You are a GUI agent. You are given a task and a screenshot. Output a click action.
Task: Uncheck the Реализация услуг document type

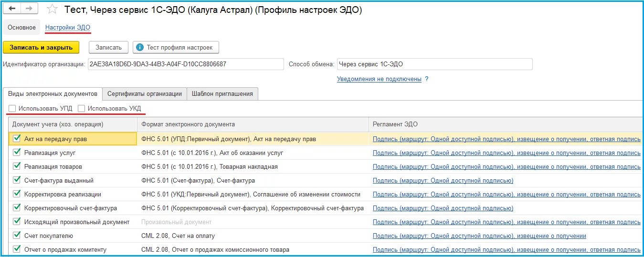17,153
